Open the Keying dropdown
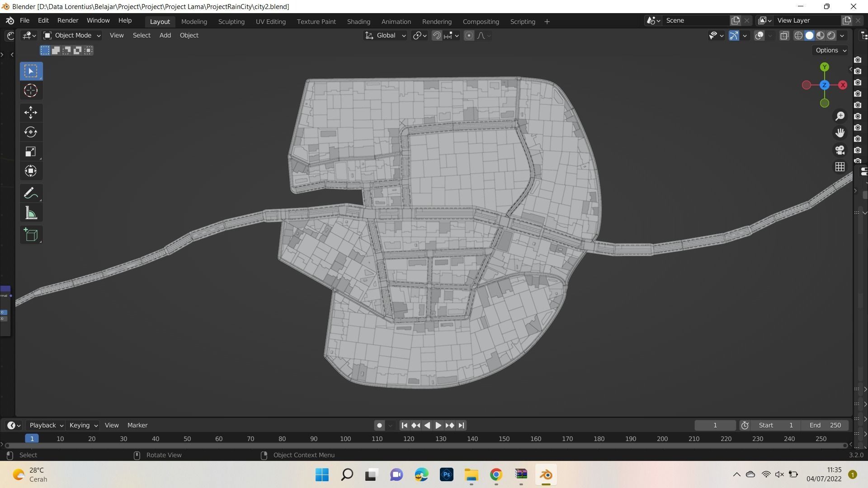Screen dimensions: 868x488 click(83, 425)
